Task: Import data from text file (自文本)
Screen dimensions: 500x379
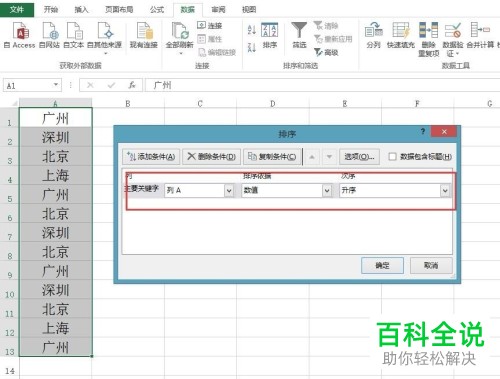Action: [74, 35]
